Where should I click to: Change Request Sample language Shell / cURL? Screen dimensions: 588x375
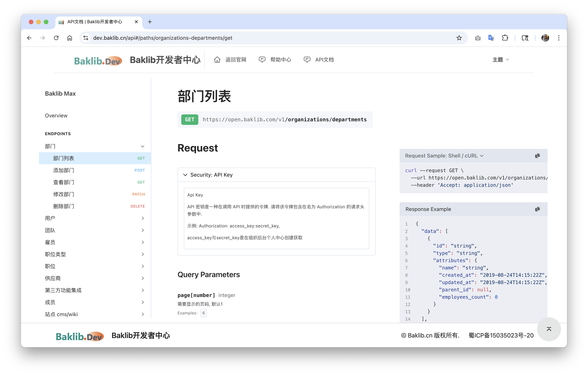[x=444, y=156]
